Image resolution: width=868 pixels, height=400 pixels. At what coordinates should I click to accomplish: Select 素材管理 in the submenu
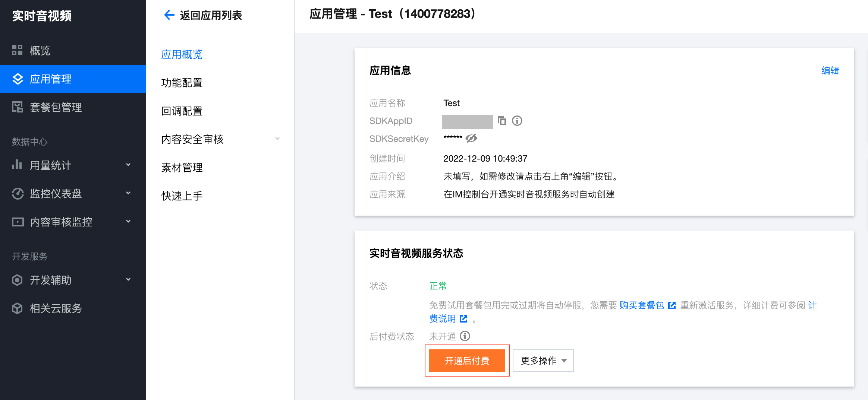click(x=182, y=168)
